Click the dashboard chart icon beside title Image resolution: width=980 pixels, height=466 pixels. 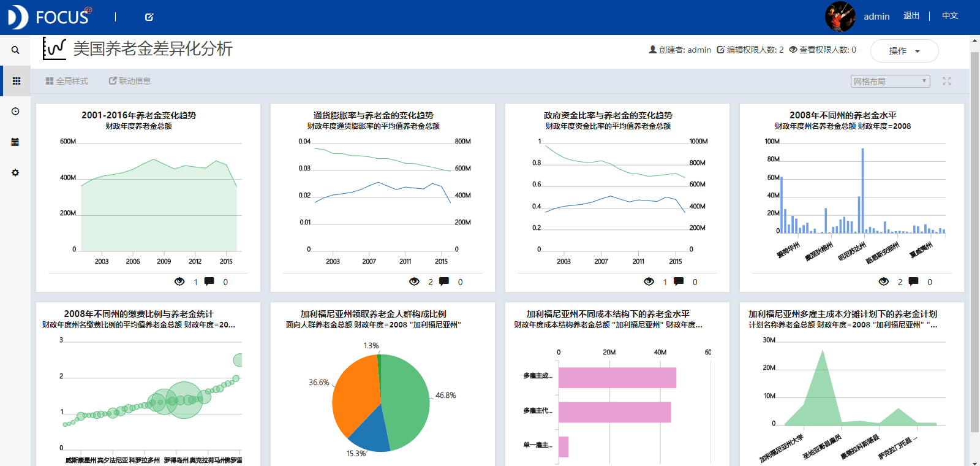coord(54,48)
